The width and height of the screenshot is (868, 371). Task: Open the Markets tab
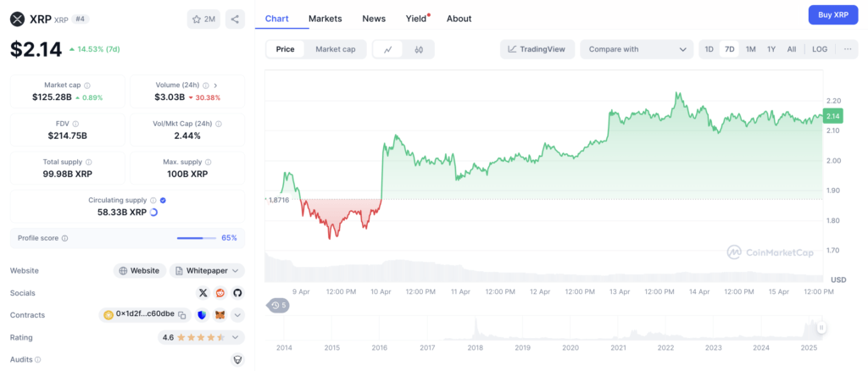325,19
